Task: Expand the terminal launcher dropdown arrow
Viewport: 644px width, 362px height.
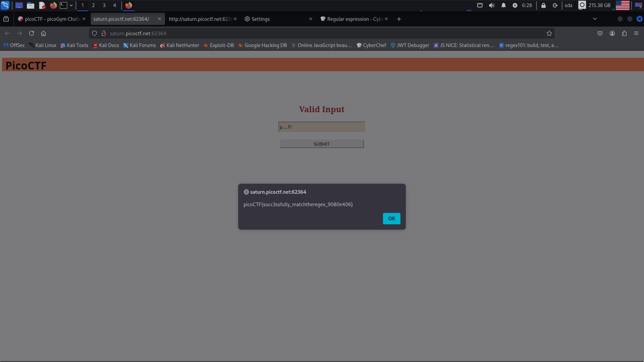Action: point(71,5)
